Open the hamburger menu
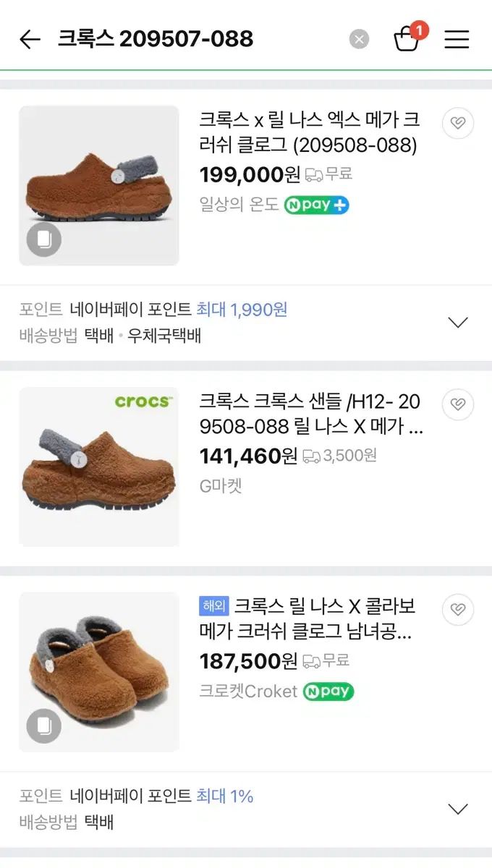492x868 pixels. pyautogui.click(x=457, y=40)
